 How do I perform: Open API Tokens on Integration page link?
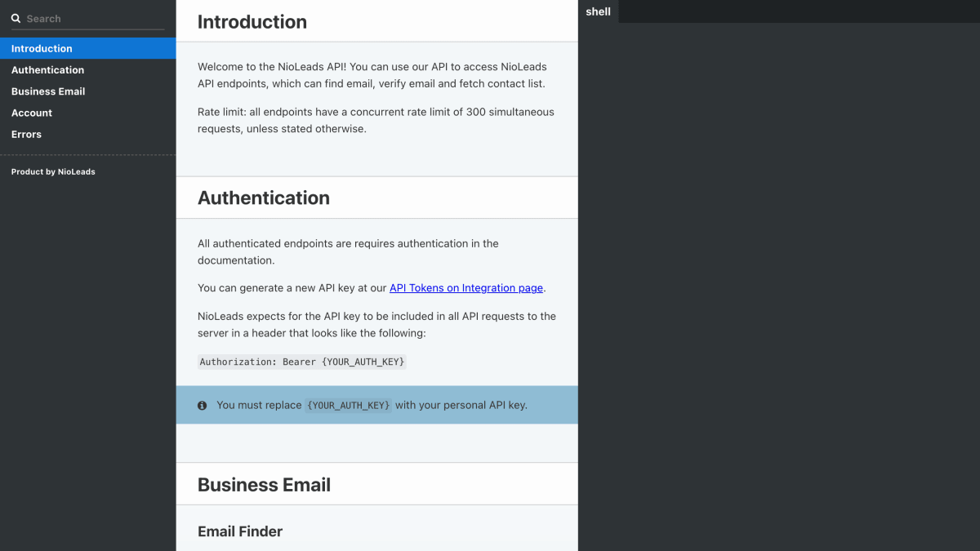pos(466,288)
